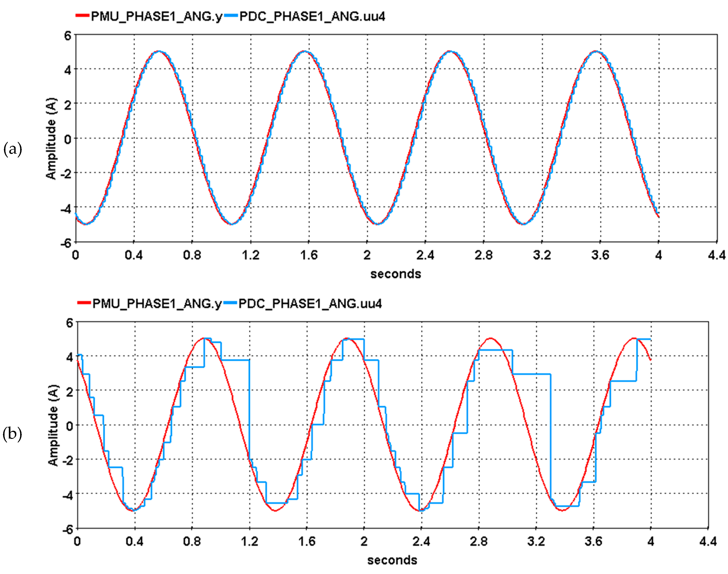
Task: Click the 1.2 tick label on chart (b) x-axis
Action: [250, 541]
